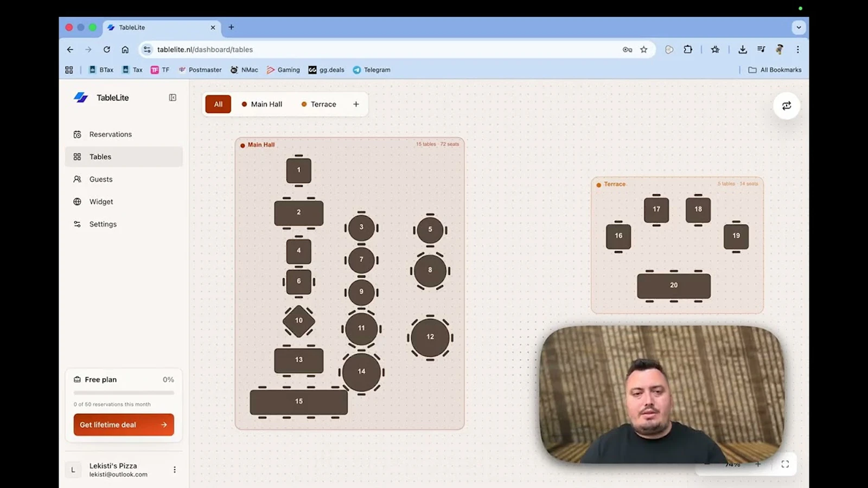Open browser extensions puzzle icon
868x488 pixels.
(x=688, y=49)
